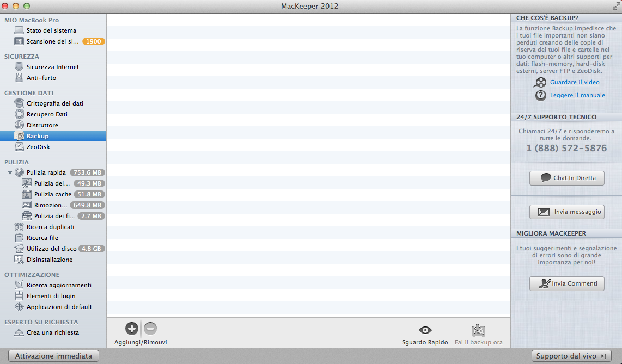Open Crittografia dei dati
The height and width of the screenshot is (364, 622).
coord(53,103)
